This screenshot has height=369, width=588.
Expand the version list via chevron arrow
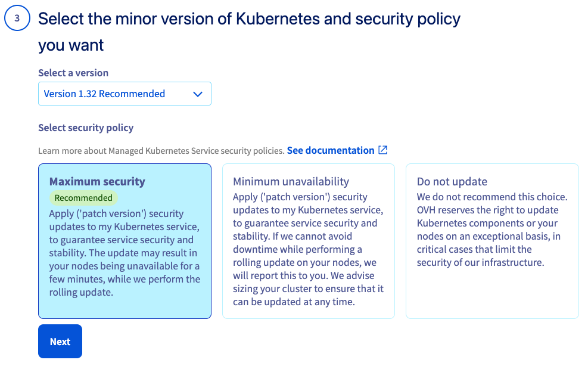[x=198, y=94]
